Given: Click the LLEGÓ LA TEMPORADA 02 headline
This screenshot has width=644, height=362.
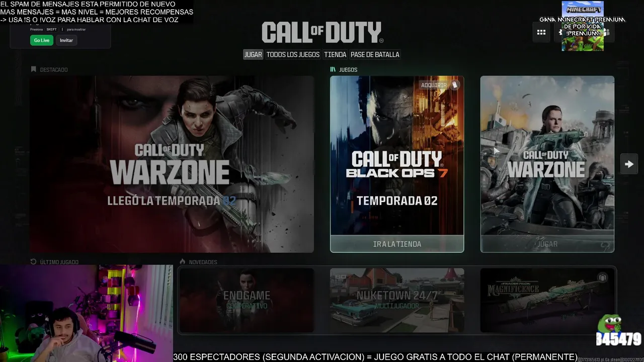Looking at the screenshot, I should (x=172, y=201).
